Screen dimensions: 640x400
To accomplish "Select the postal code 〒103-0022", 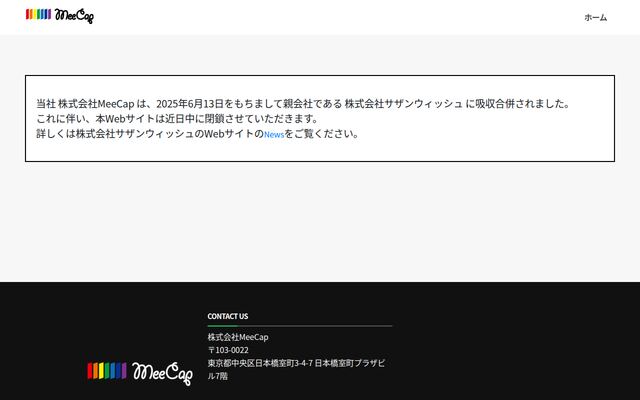I will [228, 350].
